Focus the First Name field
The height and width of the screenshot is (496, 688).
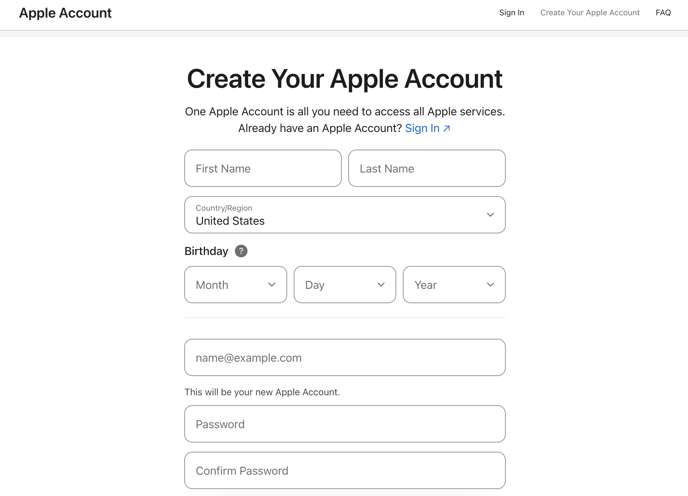click(x=263, y=168)
